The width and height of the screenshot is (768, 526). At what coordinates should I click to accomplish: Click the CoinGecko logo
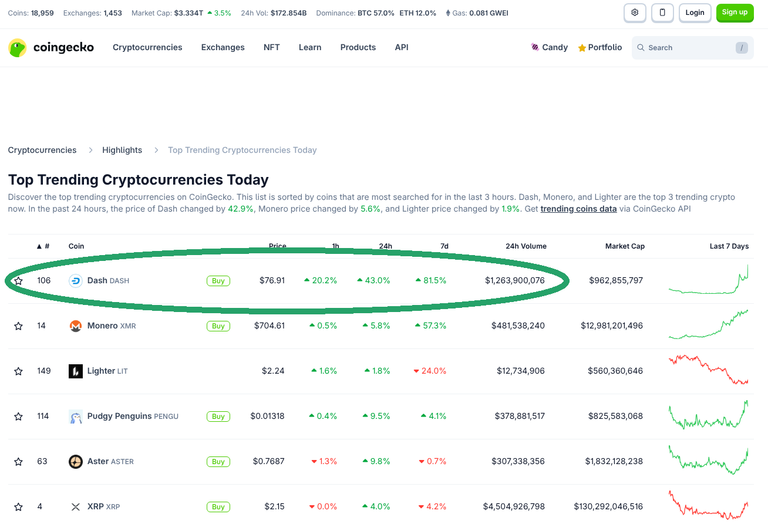coord(39,47)
